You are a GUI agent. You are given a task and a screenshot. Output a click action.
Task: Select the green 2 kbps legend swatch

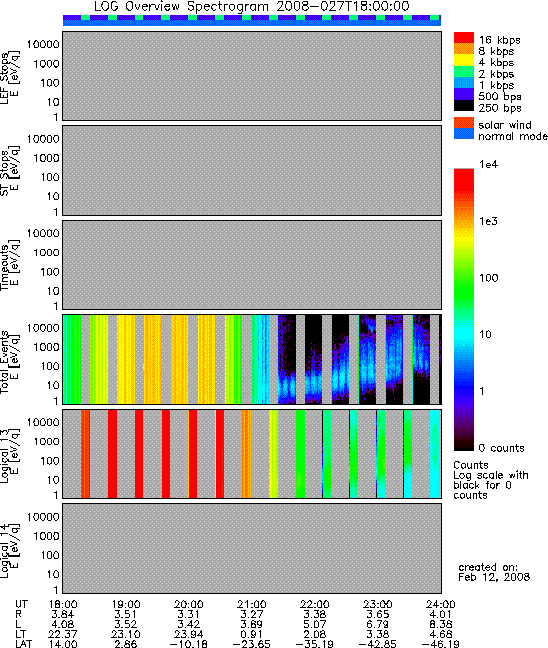[464, 71]
